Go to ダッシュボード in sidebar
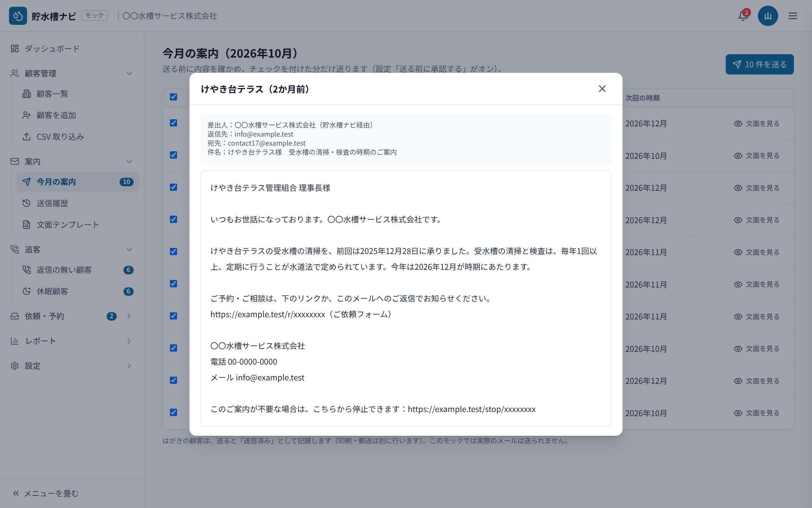 point(72,49)
